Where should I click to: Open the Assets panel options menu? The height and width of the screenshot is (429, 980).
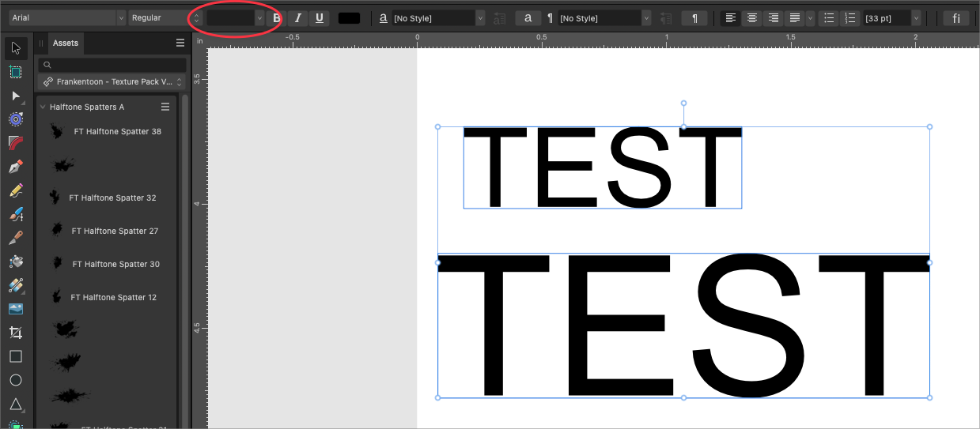(180, 43)
